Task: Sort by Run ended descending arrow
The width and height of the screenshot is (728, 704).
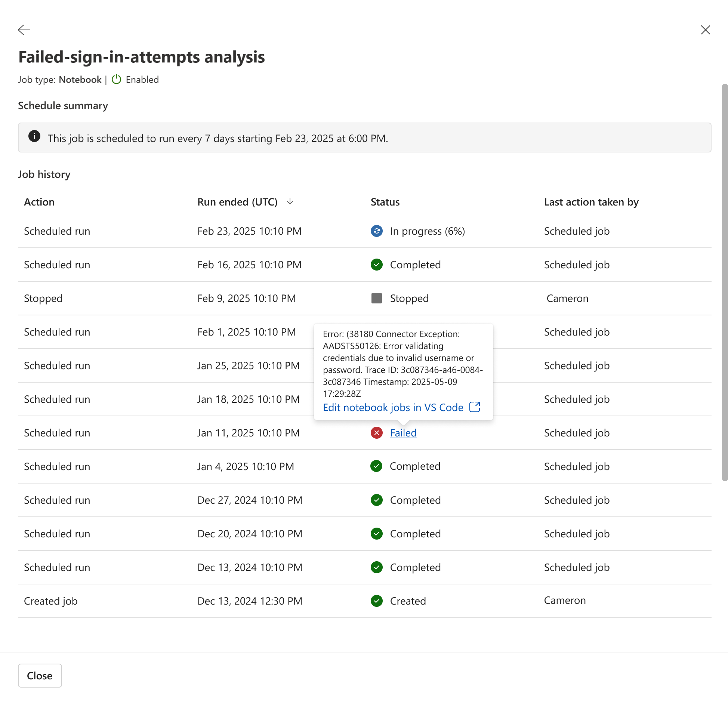Action: click(290, 202)
